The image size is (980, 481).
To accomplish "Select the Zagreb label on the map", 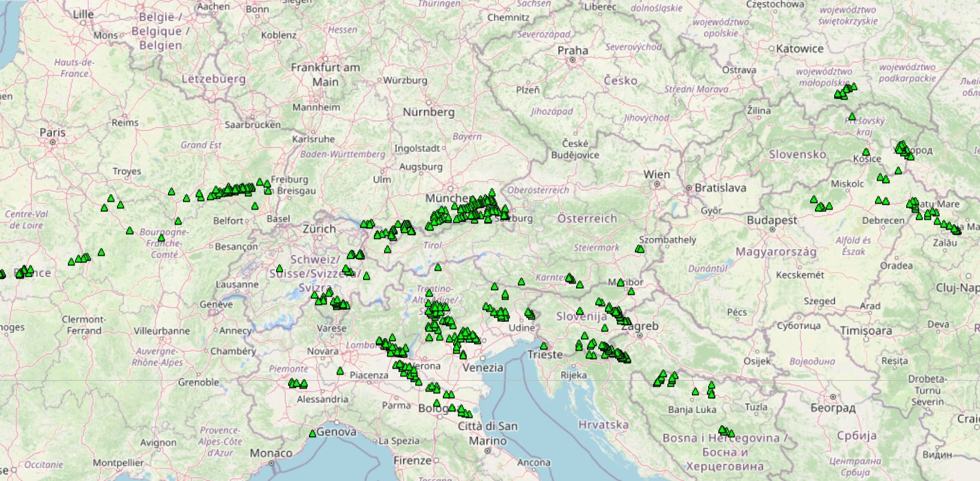I will [x=640, y=326].
